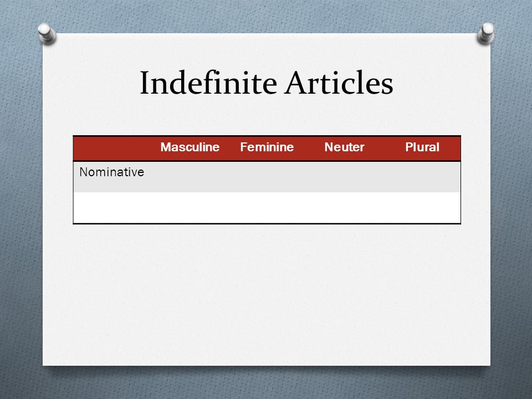Screen dimensions: 532x399
Task: Select the 'Indefinite Articles' slide title
Action: click(267, 83)
